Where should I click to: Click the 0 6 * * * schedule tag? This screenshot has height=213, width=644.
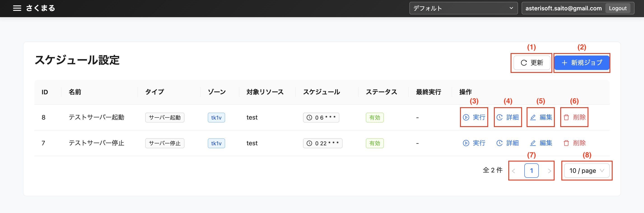(321, 118)
